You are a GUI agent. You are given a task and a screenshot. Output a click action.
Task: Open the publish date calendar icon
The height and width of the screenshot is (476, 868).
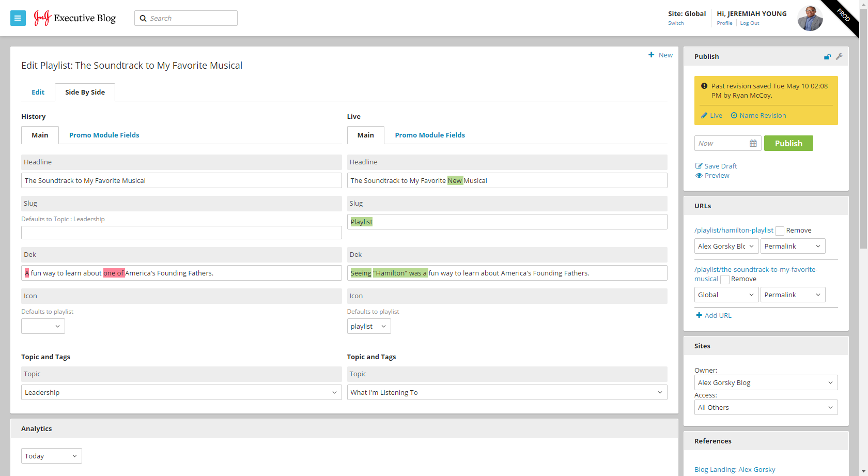click(x=753, y=143)
